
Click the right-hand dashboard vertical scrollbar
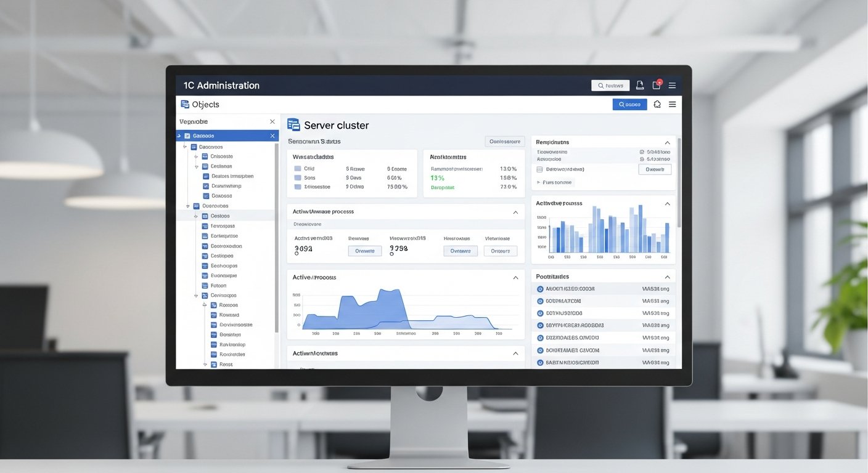679,182
